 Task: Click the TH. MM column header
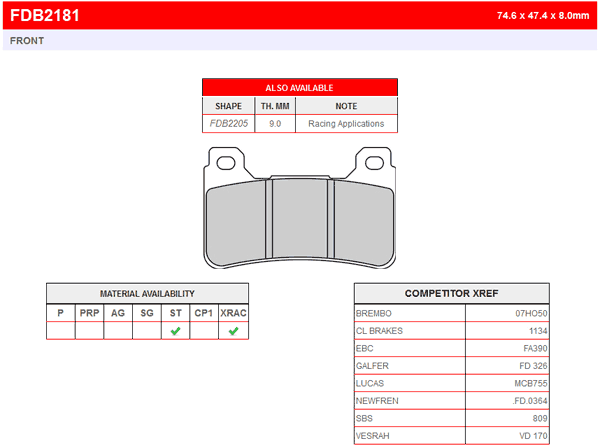(x=275, y=106)
